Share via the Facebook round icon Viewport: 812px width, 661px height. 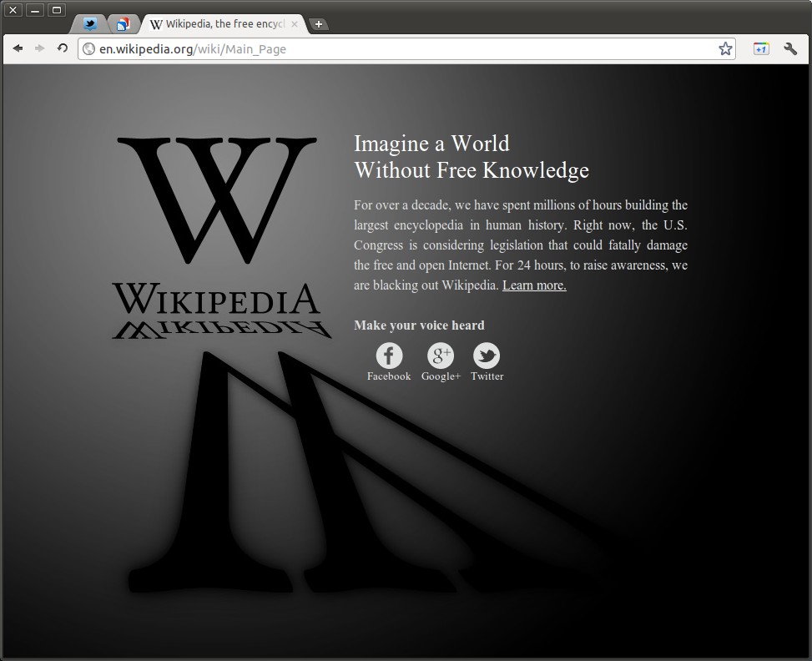click(389, 356)
